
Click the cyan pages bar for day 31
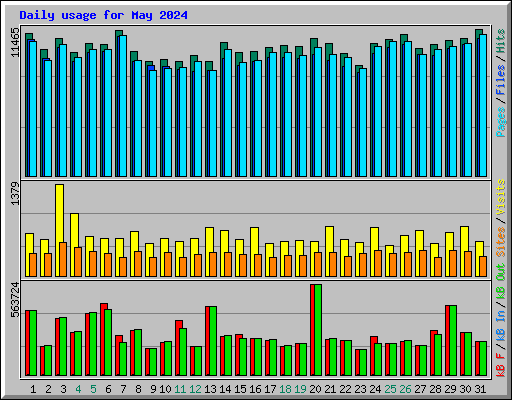pyautogui.click(x=483, y=105)
